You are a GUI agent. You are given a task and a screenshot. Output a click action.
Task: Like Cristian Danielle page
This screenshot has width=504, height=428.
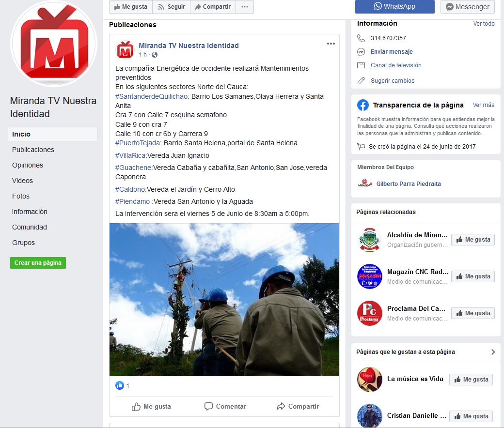[471, 416]
